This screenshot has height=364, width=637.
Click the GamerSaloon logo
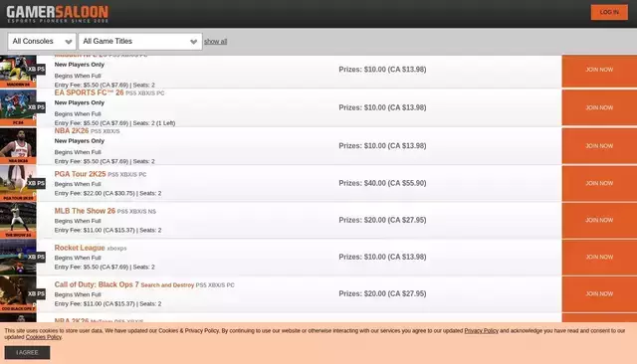[x=58, y=14]
